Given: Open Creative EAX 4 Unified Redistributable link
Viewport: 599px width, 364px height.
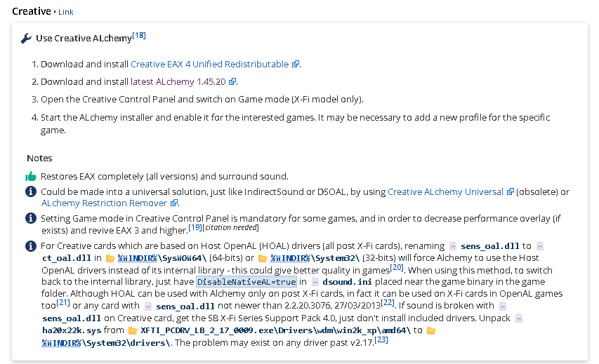Looking at the screenshot, I should click(x=210, y=64).
